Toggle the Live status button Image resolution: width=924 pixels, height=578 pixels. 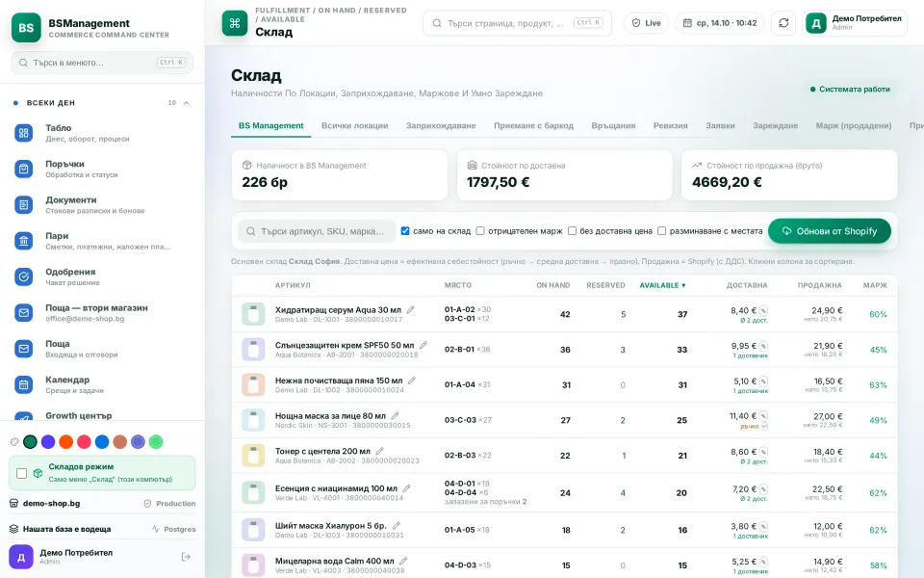tap(647, 23)
